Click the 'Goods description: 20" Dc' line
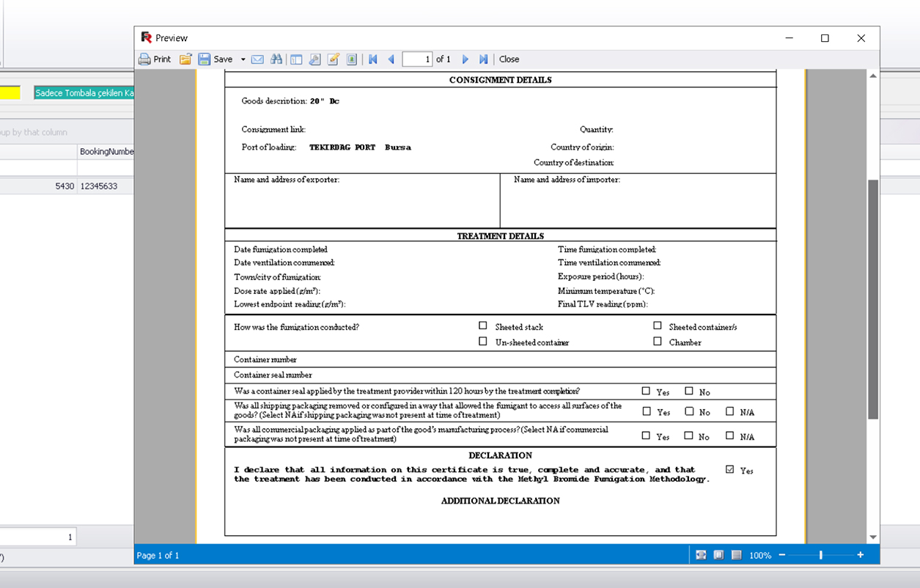 coord(290,101)
